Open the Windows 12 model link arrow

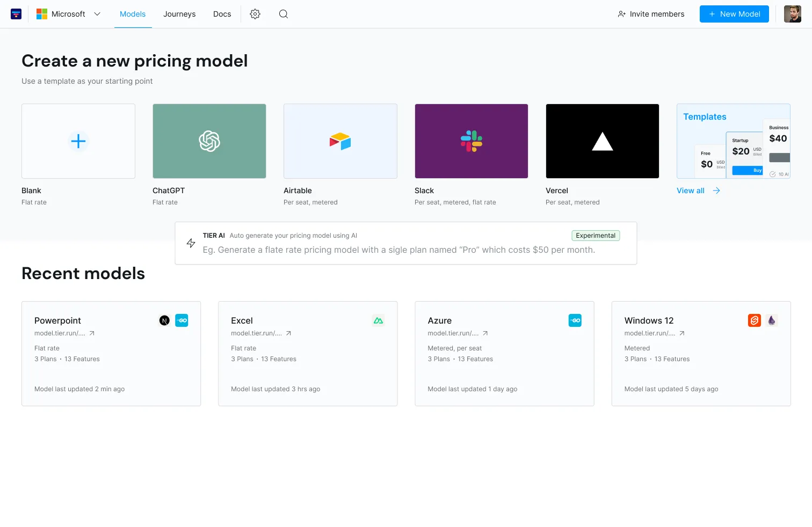[682, 333]
